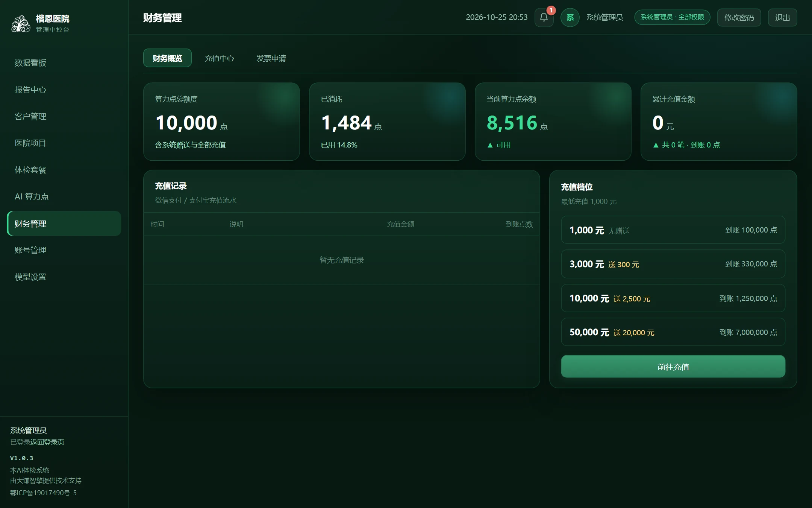
Task: Click the red notification badge
Action: (551, 10)
